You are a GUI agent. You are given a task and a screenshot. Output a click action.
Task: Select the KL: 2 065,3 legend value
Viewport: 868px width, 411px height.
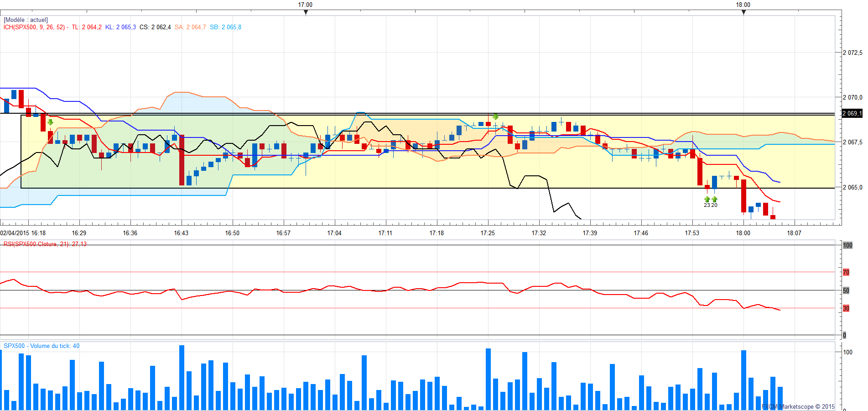120,27
